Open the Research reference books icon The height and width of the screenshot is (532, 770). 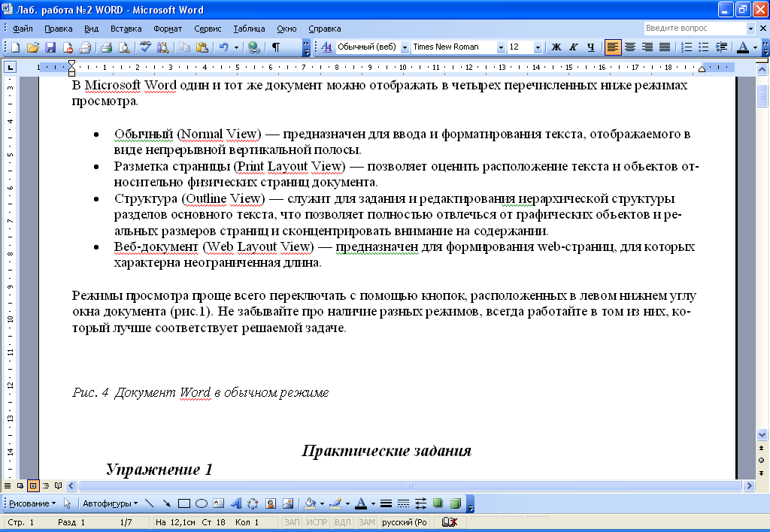tap(162, 47)
